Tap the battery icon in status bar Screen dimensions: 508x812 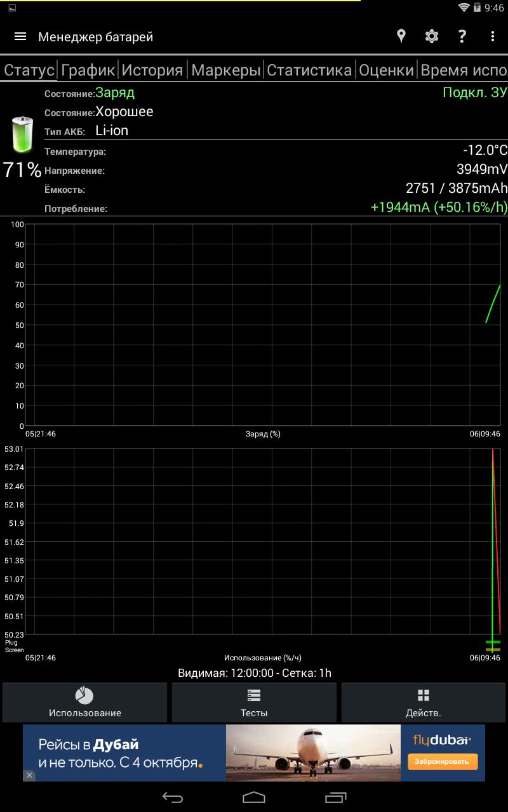(x=476, y=8)
